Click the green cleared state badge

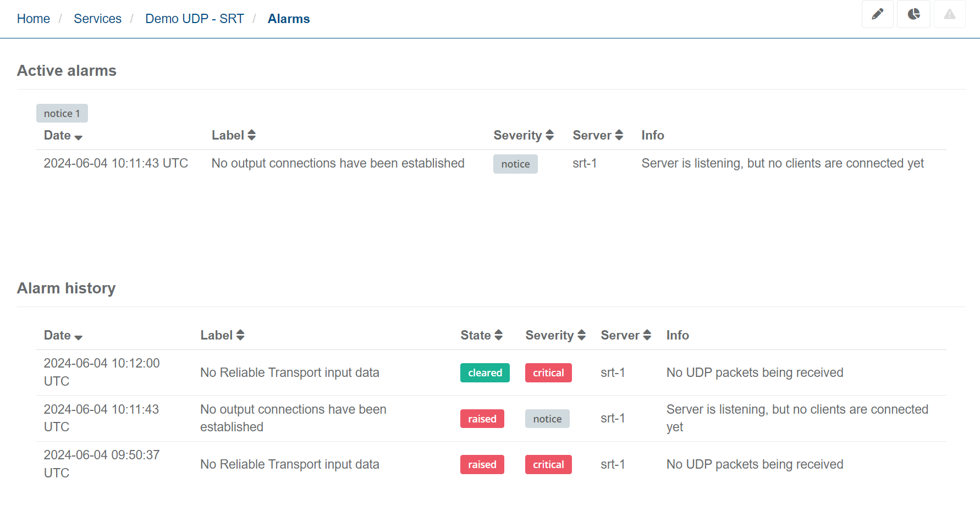[485, 373]
